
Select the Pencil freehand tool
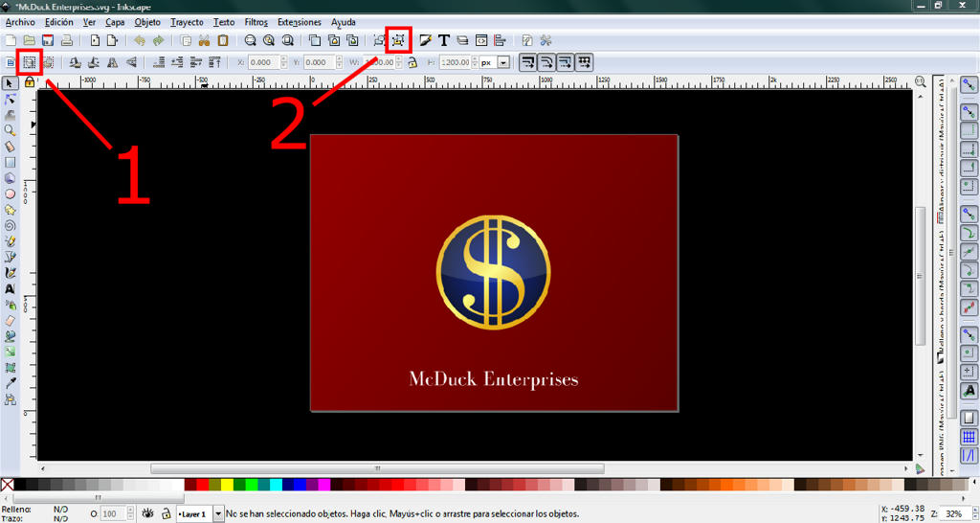[10, 241]
